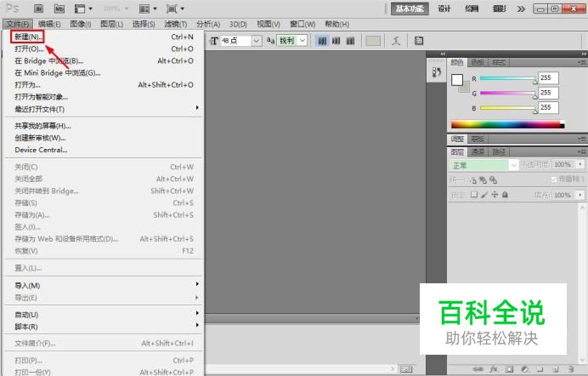Open the Screen Mode dropdown
The width and height of the screenshot is (588, 376).
[175, 9]
